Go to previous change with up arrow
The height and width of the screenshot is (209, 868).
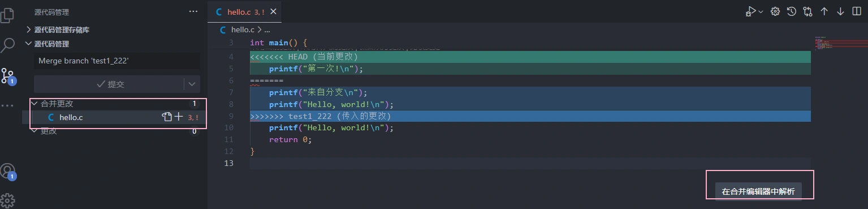tap(824, 11)
